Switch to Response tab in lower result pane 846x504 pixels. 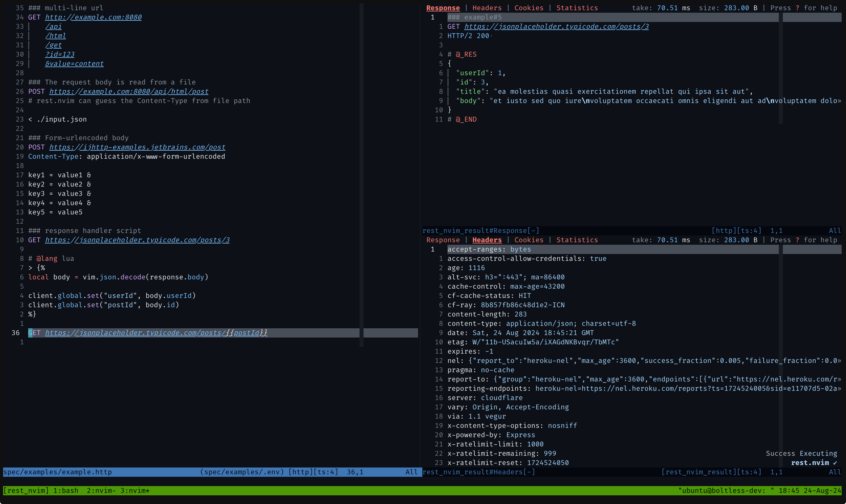tap(443, 240)
